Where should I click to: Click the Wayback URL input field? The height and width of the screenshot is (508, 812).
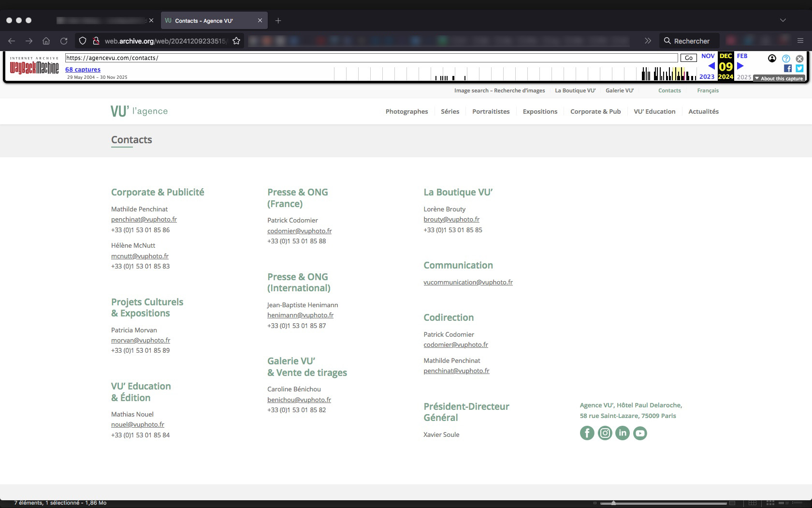click(371, 58)
